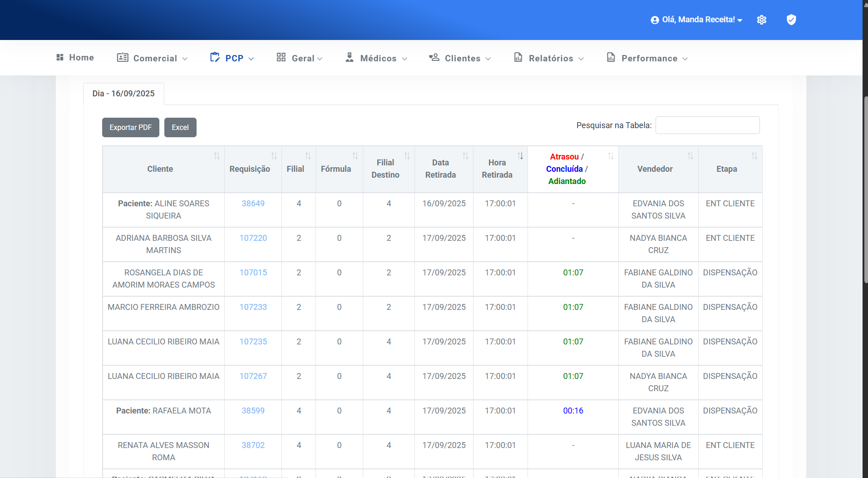Expand the PCP dropdown menu

pos(232,58)
